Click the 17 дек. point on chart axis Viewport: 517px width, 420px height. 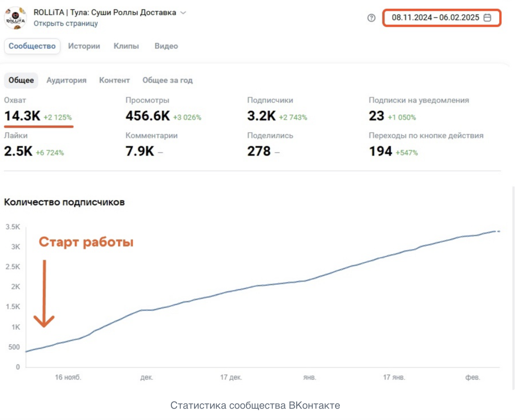(x=231, y=377)
